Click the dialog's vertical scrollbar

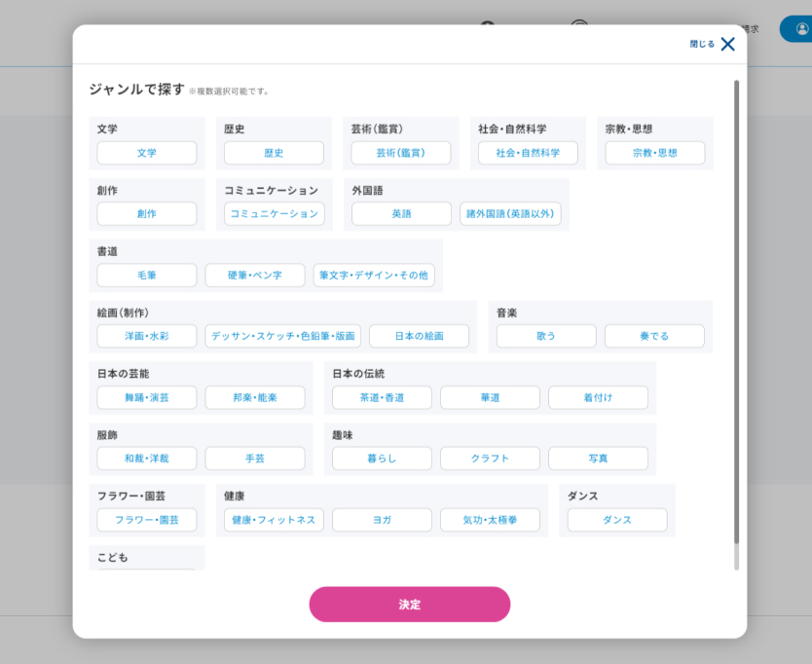736,321
